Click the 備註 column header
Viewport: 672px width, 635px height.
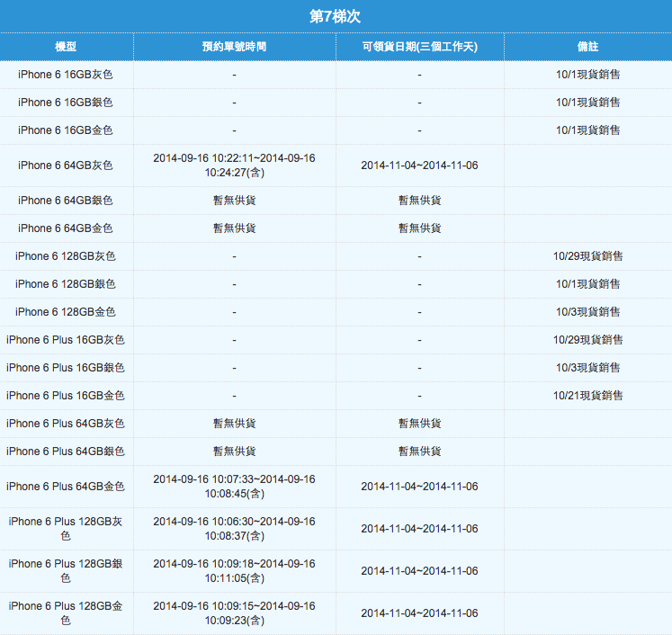[x=587, y=46]
